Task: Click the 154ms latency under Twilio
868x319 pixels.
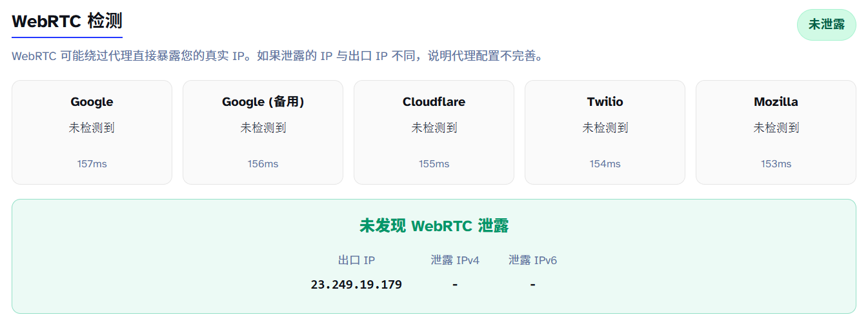Action: point(605,164)
